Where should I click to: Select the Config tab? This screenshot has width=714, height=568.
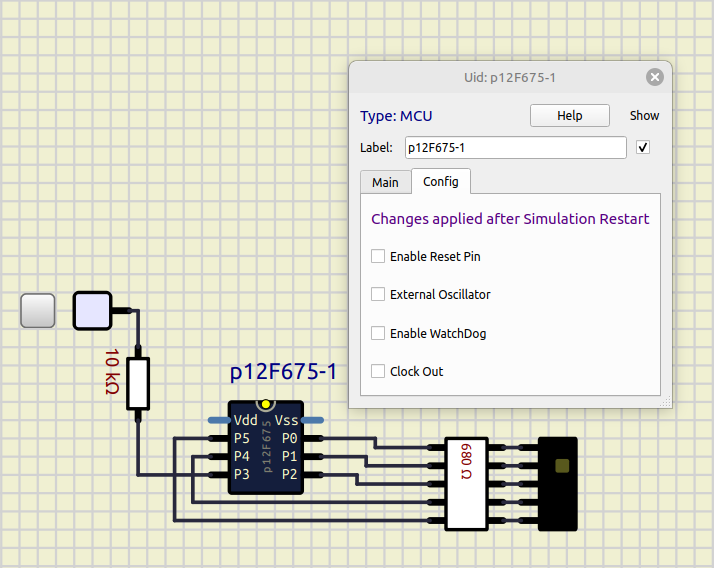441,181
